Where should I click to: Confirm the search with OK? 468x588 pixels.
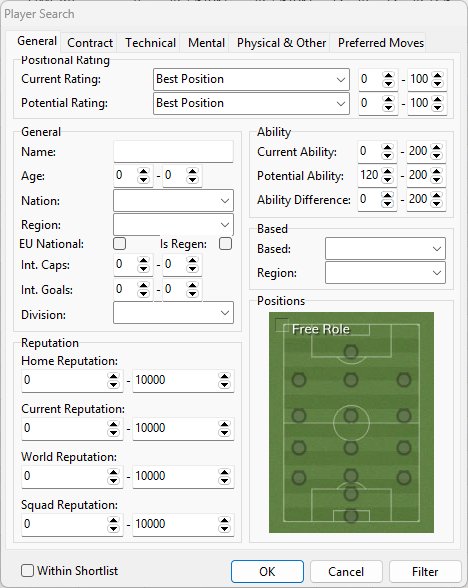267,572
